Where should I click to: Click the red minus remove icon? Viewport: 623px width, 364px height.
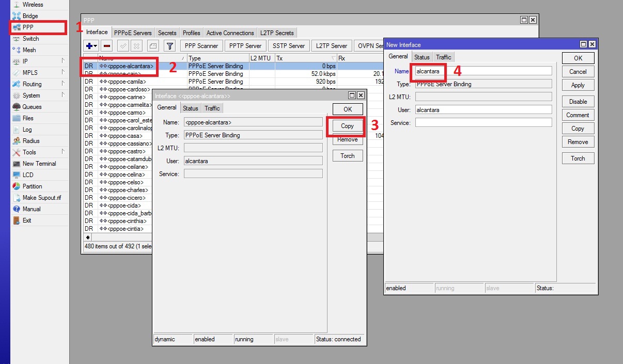pos(107,46)
